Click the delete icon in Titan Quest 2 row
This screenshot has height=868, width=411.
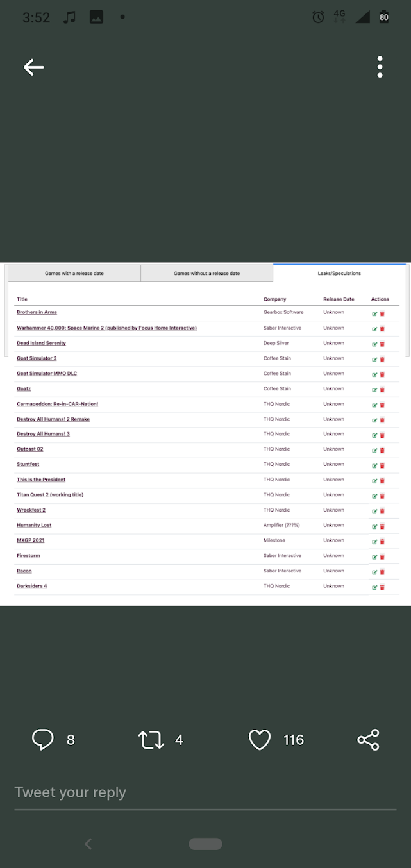(382, 496)
